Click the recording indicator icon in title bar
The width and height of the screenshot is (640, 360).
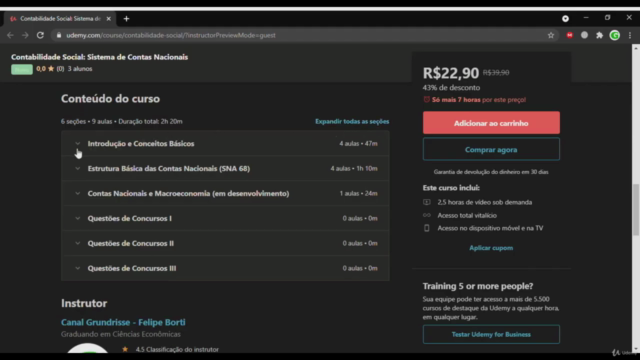[x=565, y=19]
